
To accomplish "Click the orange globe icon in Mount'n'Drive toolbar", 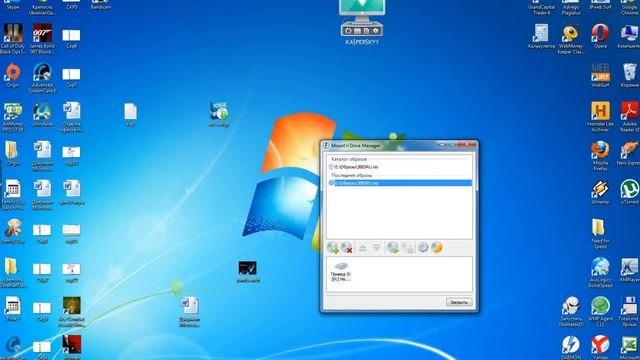I will tap(437, 247).
